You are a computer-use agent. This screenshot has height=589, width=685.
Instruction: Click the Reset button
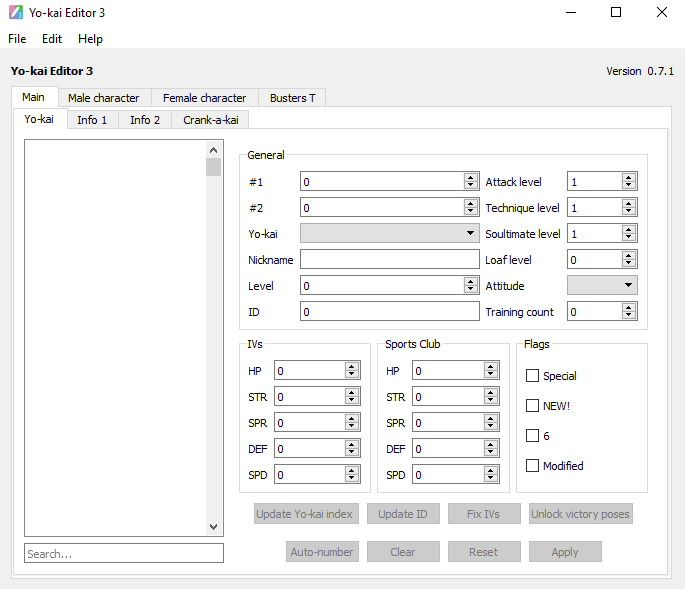(484, 552)
